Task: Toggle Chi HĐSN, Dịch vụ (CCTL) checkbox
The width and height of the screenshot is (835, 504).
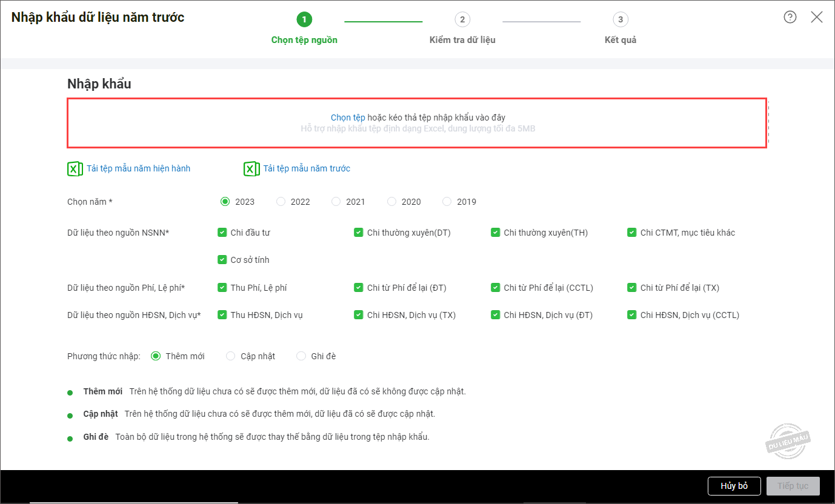Action: click(x=632, y=315)
